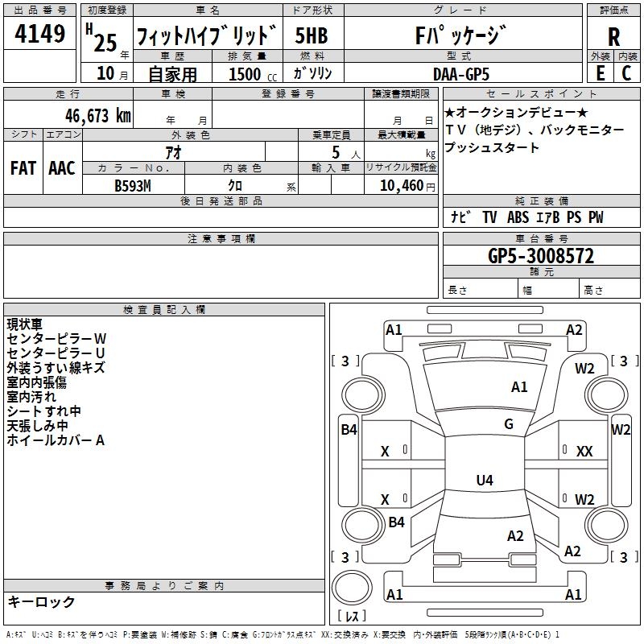Click the レス label under the diagram
Viewport: 644px width, 644px height.
pyautogui.click(x=351, y=617)
